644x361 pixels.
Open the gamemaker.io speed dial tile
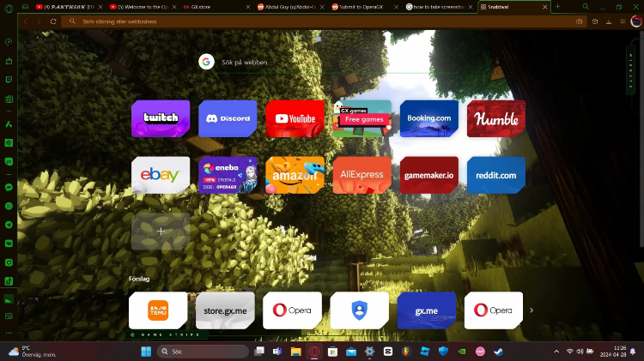click(429, 175)
